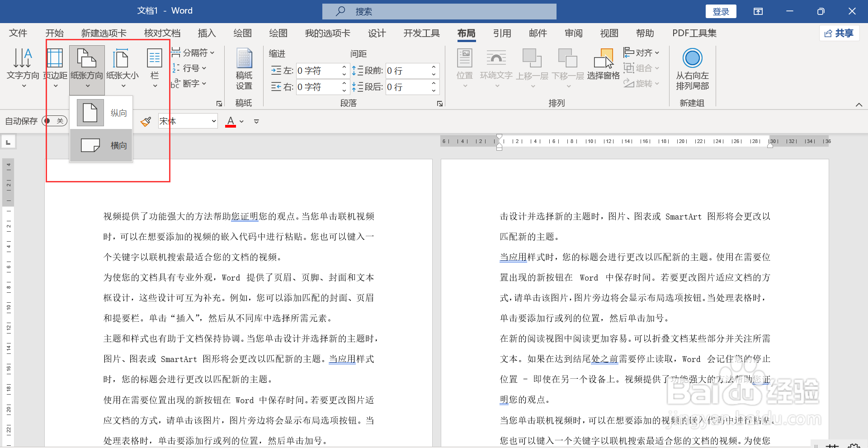Click the 上移一层 bring forward button
This screenshot has width=868, height=448.
[532, 68]
